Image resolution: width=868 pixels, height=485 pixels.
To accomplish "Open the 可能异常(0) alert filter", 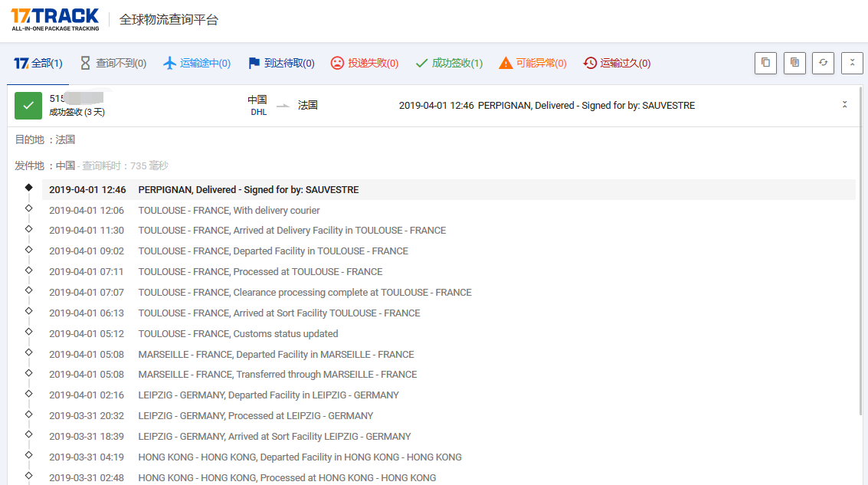I will pyautogui.click(x=532, y=64).
